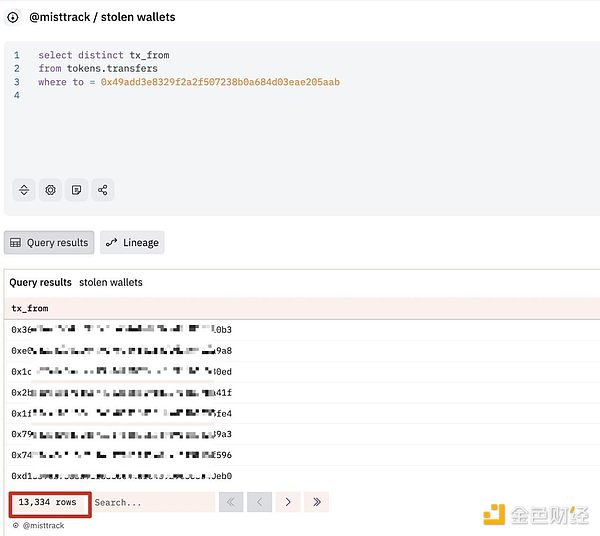This screenshot has height=536, width=600.
Task: Click the address literal in SQL line 3
Action: tap(220, 82)
